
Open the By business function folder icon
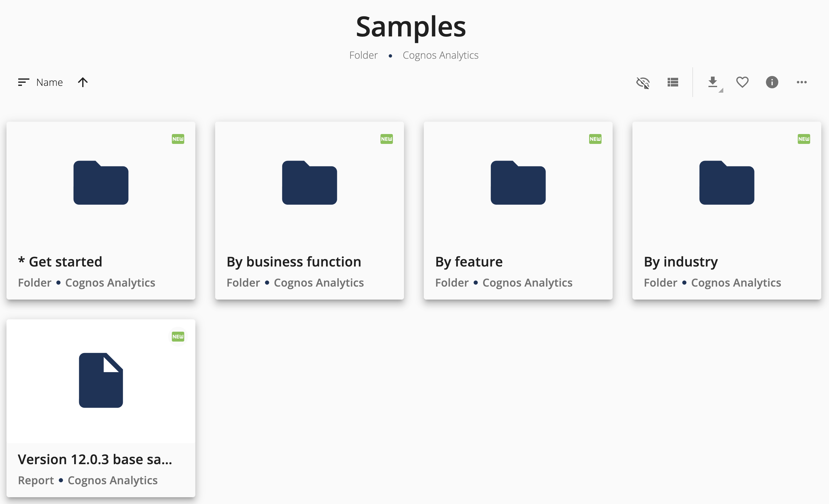pos(309,183)
